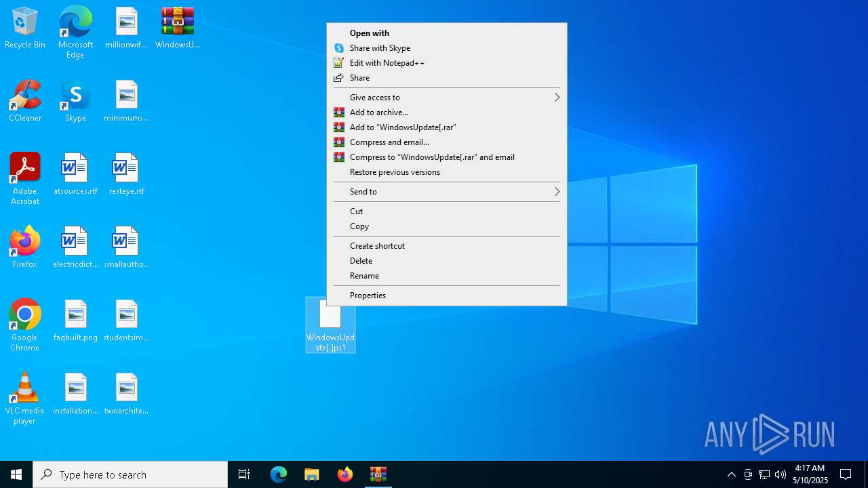868x488 pixels.
Task: Select the millionwif... image file icon
Action: coord(126,28)
